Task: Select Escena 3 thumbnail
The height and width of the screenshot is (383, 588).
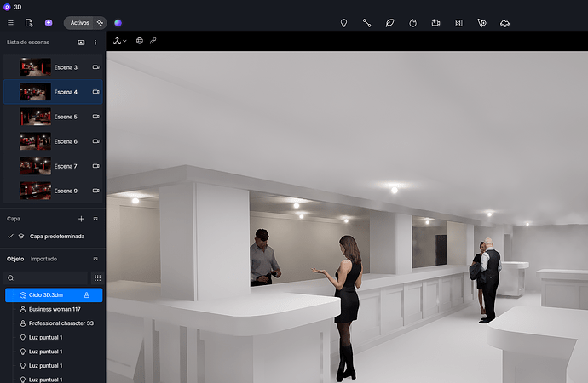Action: (x=35, y=67)
